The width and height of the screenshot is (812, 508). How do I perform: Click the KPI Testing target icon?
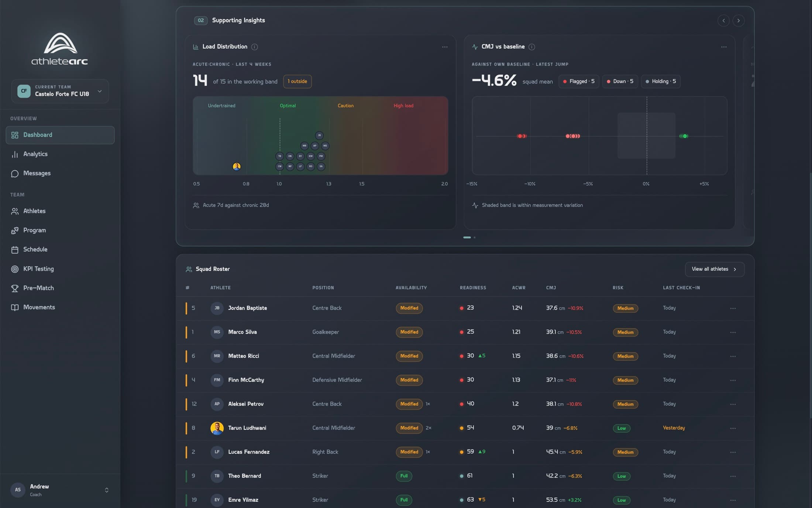15,269
